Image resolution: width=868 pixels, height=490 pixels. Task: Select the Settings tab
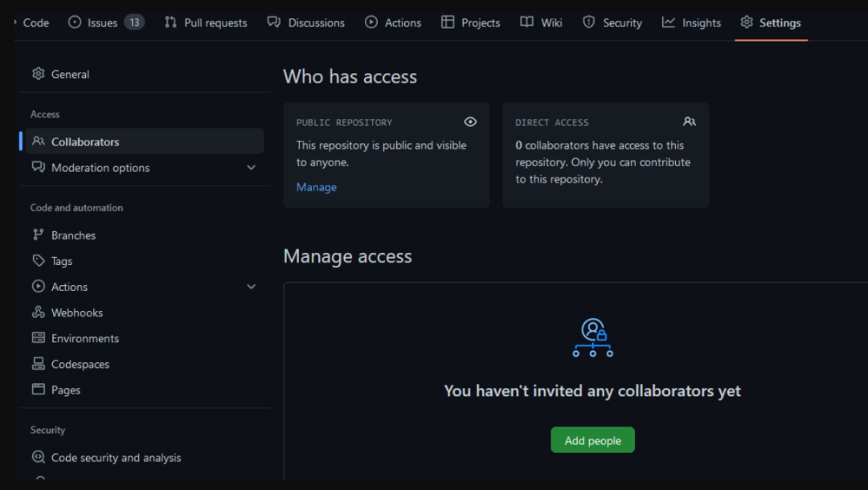click(771, 22)
